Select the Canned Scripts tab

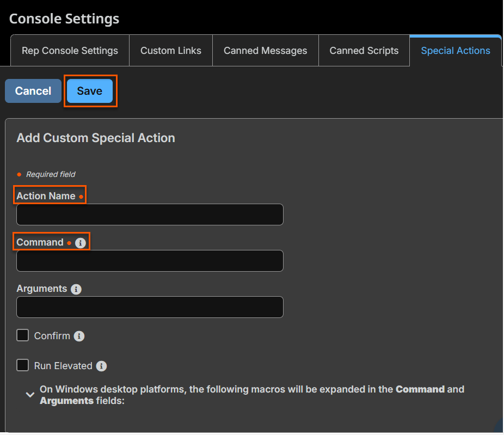pos(364,51)
